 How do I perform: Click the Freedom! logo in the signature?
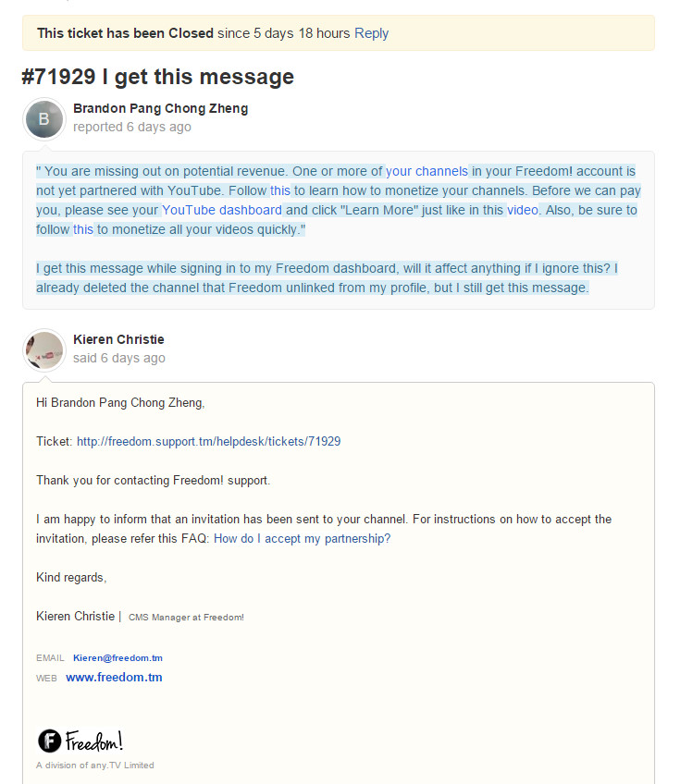tap(80, 741)
